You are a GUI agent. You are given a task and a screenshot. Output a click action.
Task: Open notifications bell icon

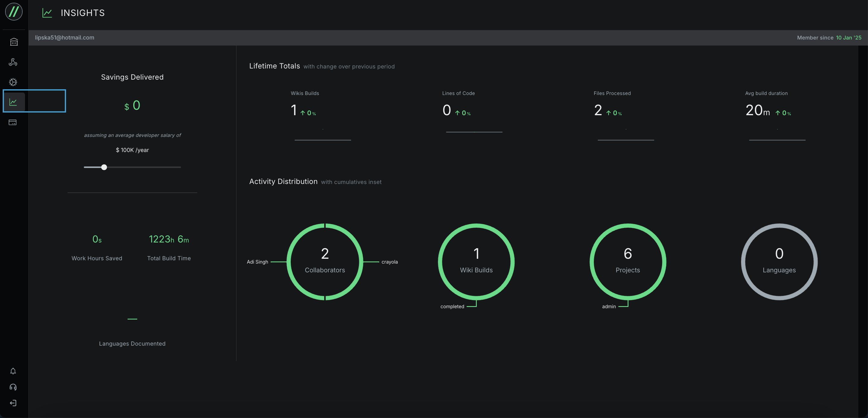[x=13, y=371]
